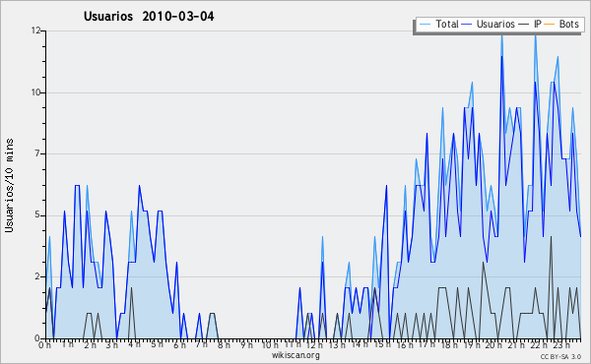Click the x-axis label '2 h'
The image size is (591, 364).
(x=90, y=344)
